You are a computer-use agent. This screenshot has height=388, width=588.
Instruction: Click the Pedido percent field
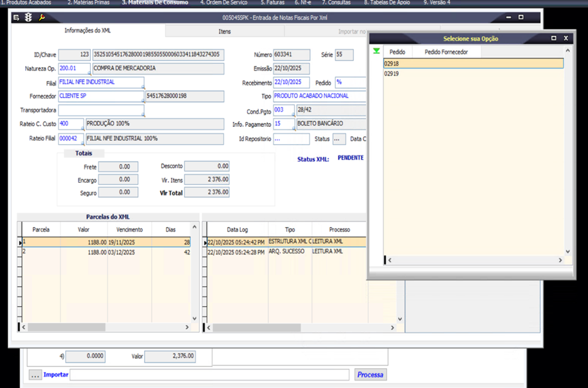pyautogui.click(x=350, y=82)
